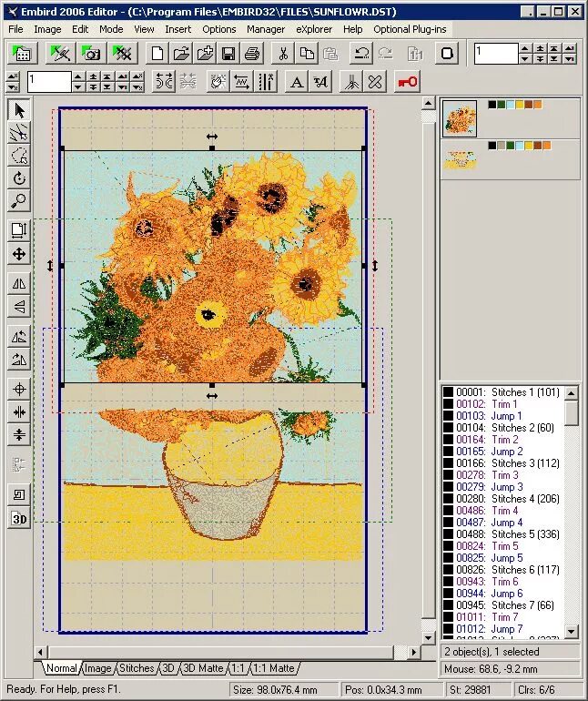Click canvas horizontal scrollbar right arrow
Image resolution: width=588 pixels, height=701 pixels.
[414, 652]
